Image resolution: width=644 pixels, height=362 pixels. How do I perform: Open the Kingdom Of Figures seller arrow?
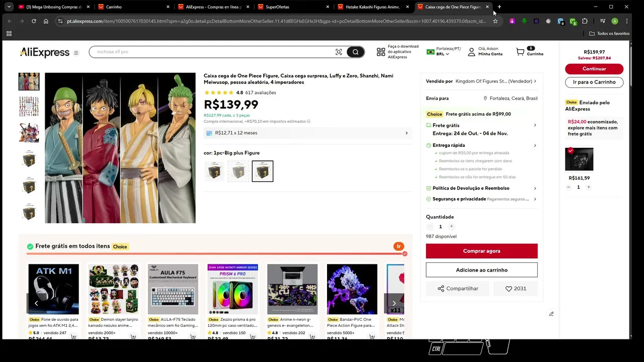(535, 81)
